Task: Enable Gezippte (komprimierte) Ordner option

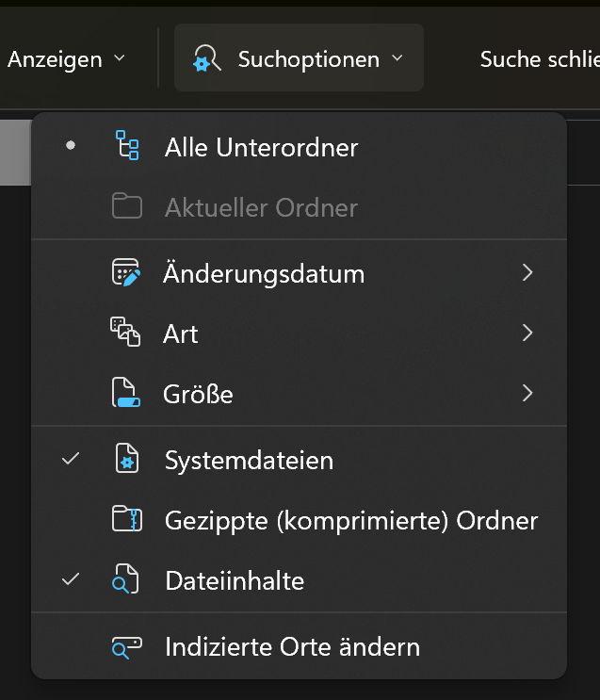Action: 350,520
